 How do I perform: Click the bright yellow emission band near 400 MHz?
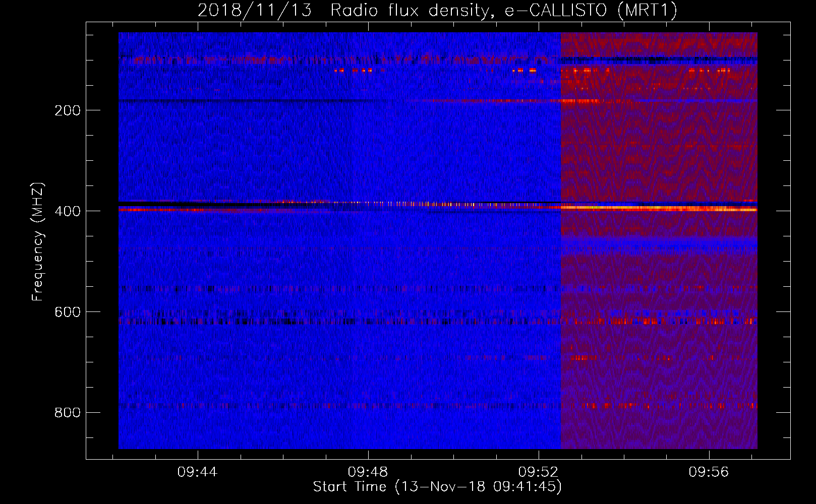[659, 208]
